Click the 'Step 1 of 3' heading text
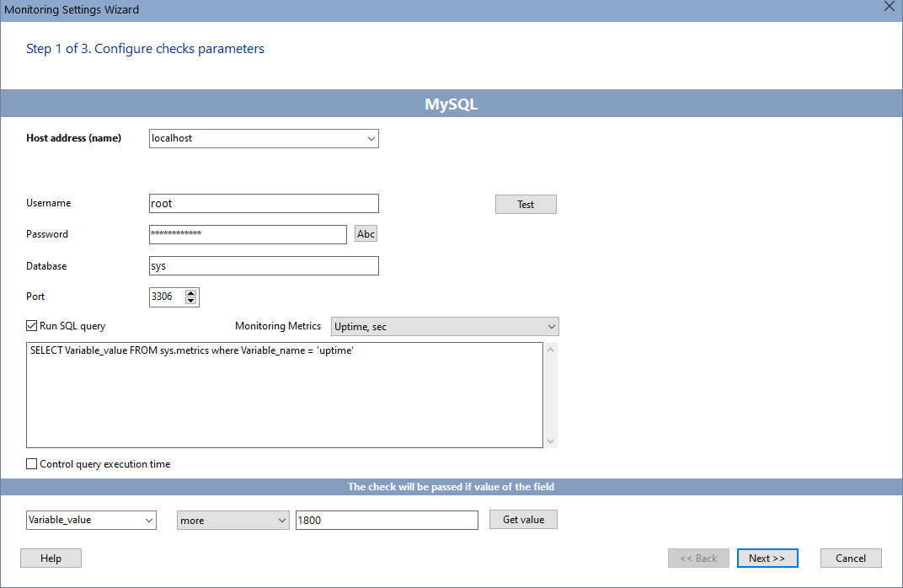Screen dimensions: 903x588 [145, 49]
